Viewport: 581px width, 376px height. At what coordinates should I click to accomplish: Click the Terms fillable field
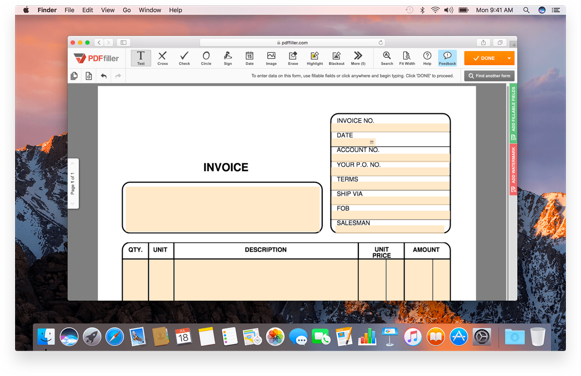[x=391, y=186]
